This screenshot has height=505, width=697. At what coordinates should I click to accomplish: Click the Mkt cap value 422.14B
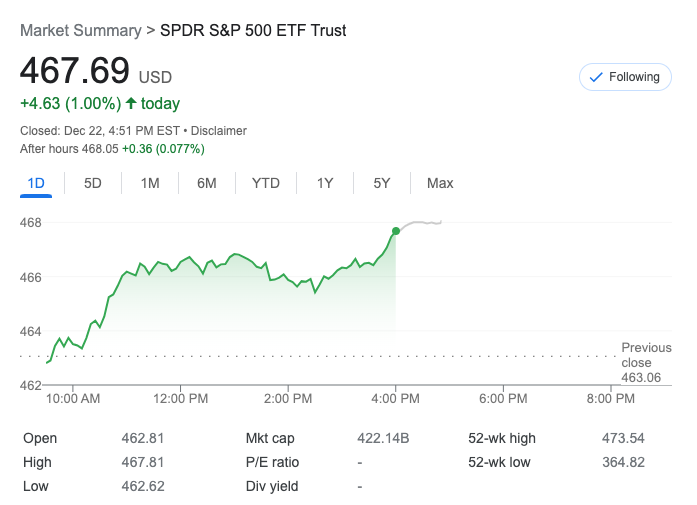(383, 438)
